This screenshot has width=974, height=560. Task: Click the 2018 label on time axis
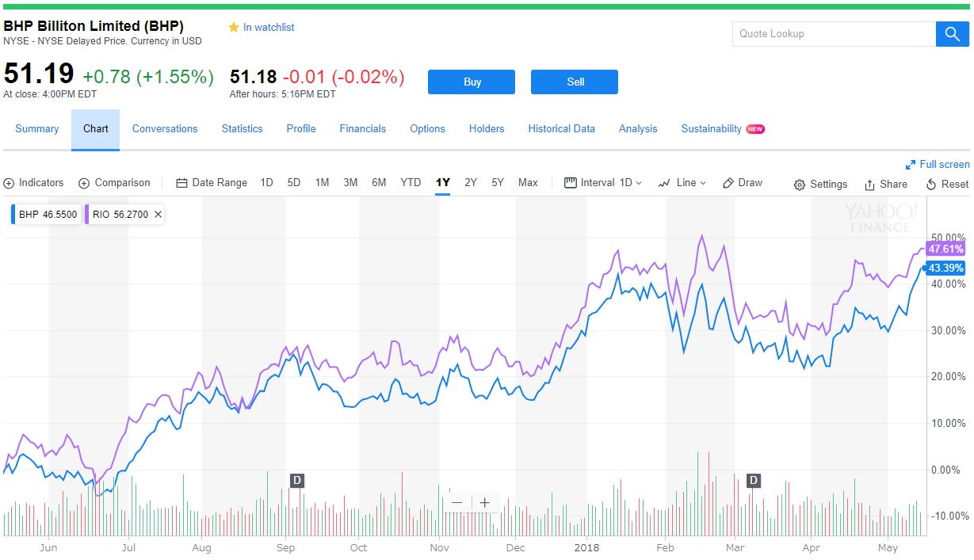coord(587,547)
